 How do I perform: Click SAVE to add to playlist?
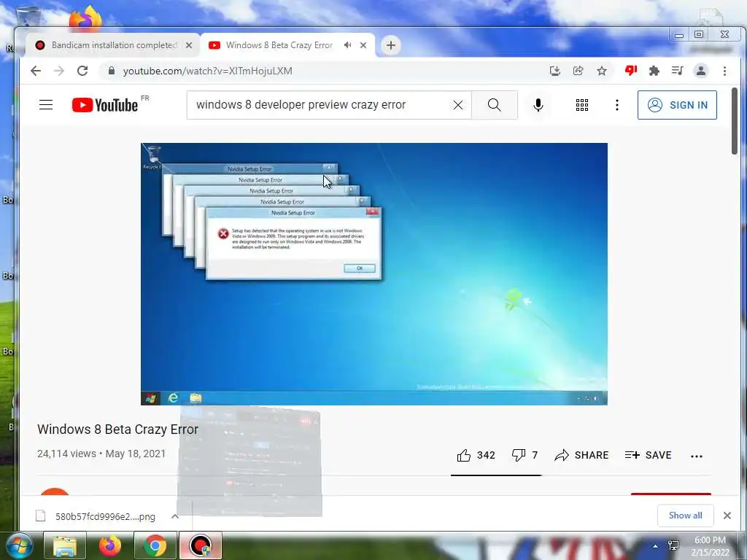pos(648,455)
